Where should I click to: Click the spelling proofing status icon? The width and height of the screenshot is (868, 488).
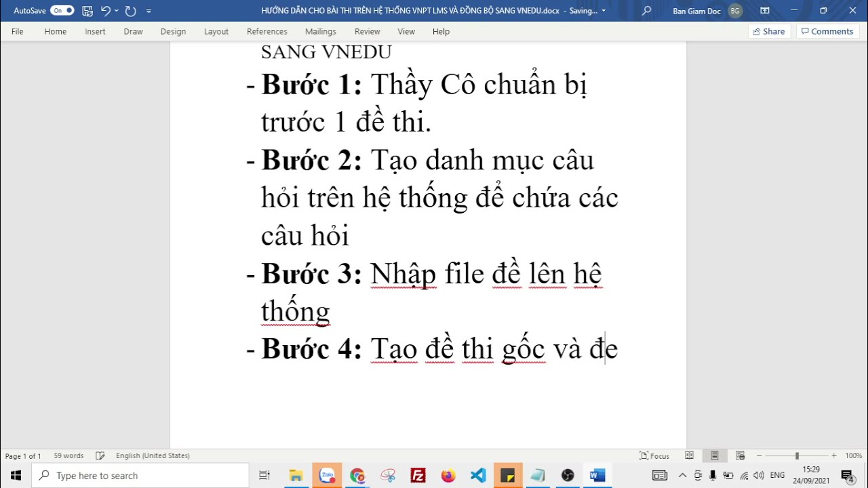[100, 456]
